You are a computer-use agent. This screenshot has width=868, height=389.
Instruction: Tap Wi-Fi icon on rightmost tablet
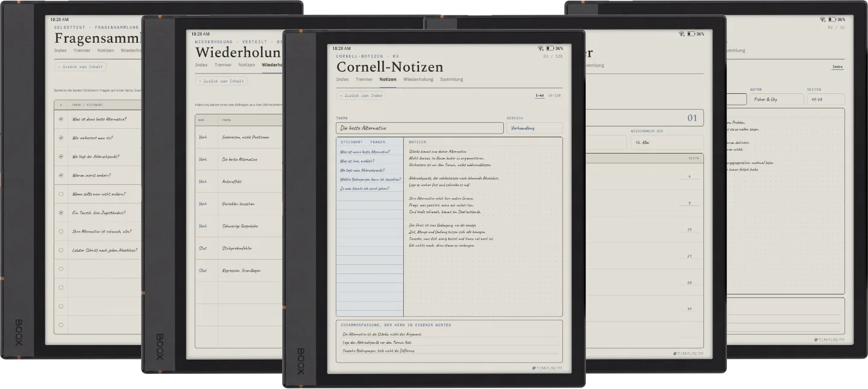tap(823, 19)
